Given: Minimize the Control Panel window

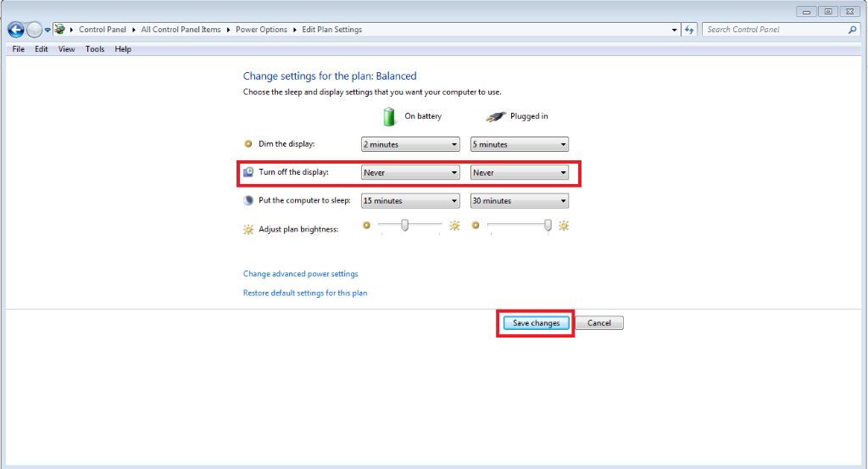Looking at the screenshot, I should pyautogui.click(x=807, y=11).
